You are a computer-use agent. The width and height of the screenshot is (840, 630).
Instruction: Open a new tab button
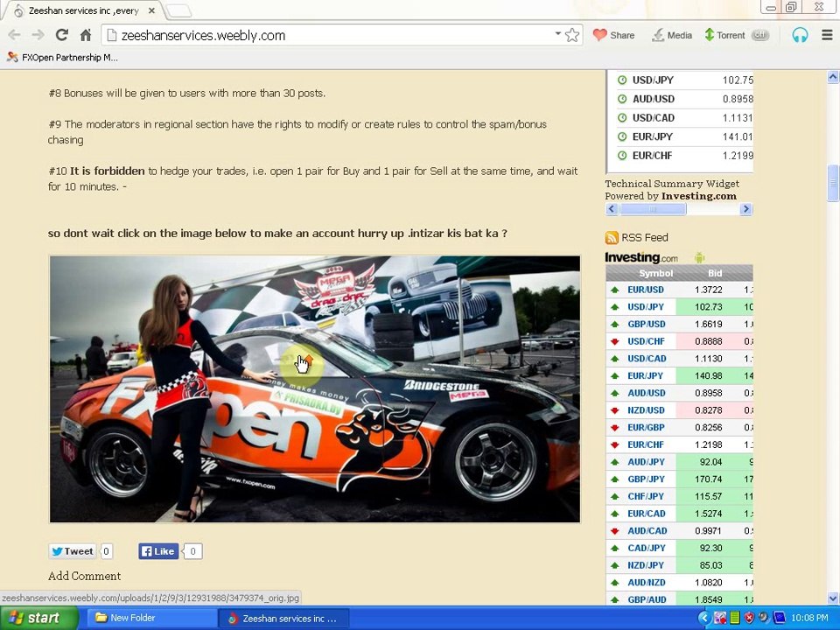(x=178, y=10)
